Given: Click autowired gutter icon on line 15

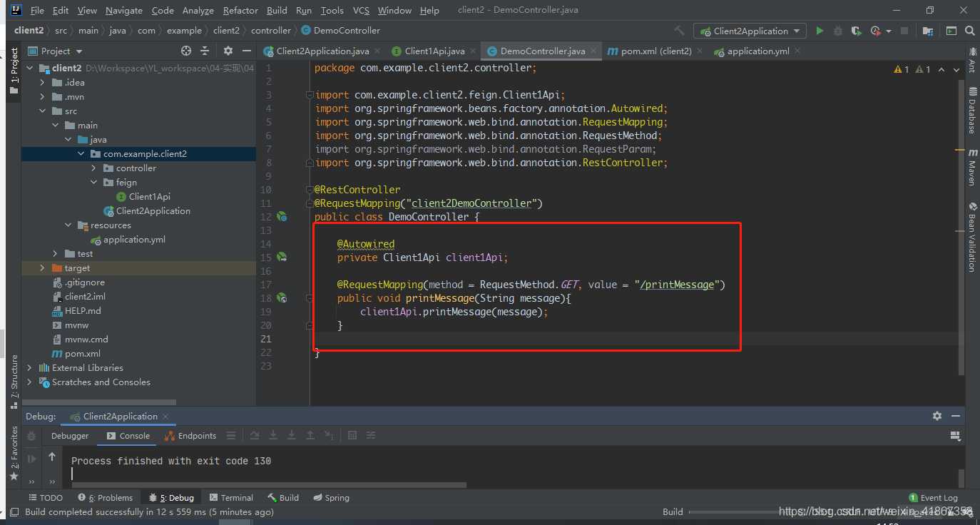Looking at the screenshot, I should pyautogui.click(x=282, y=257).
